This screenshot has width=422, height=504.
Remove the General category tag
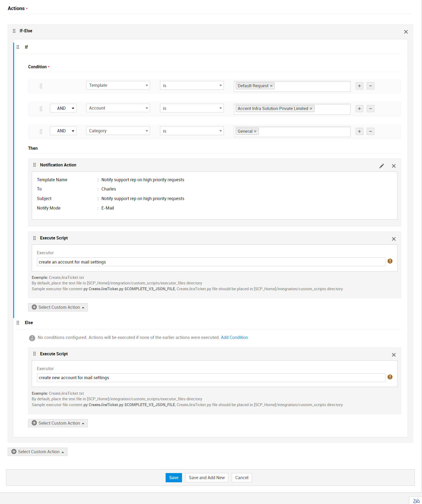[255, 131]
